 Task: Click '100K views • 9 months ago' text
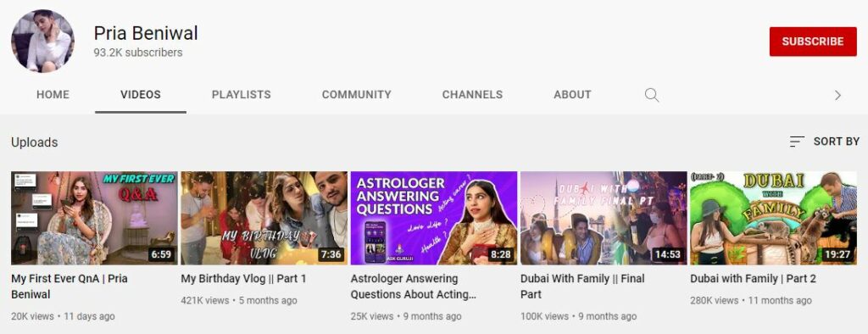point(578,316)
